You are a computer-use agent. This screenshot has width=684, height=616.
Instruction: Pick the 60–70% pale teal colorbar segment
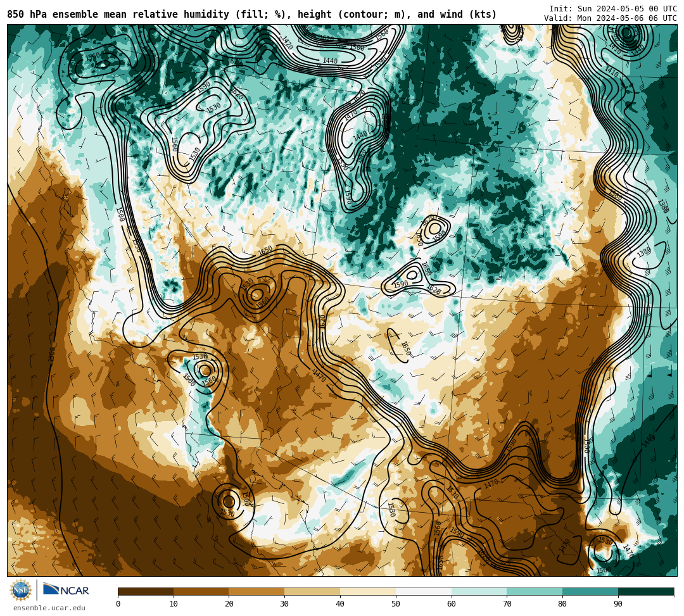[479, 591]
